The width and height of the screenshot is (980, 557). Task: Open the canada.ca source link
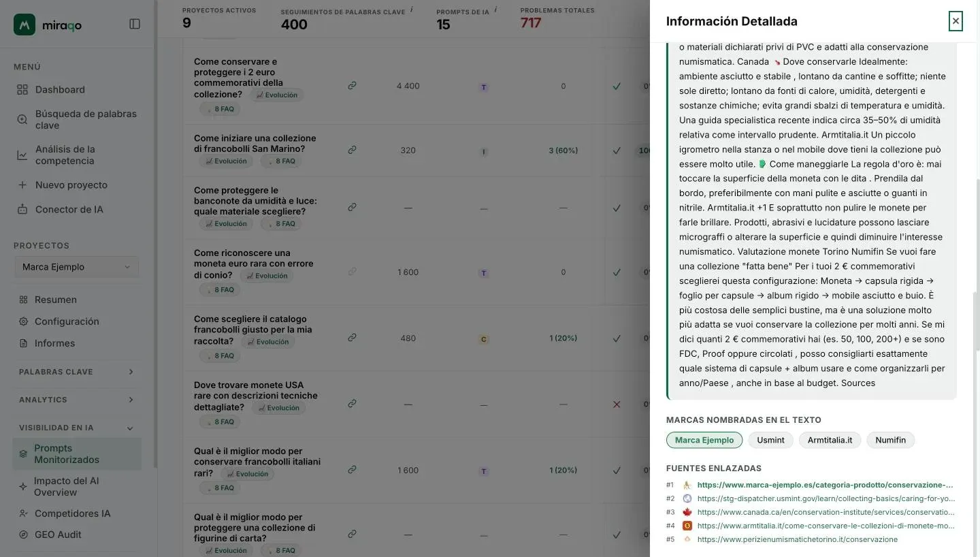point(826,512)
